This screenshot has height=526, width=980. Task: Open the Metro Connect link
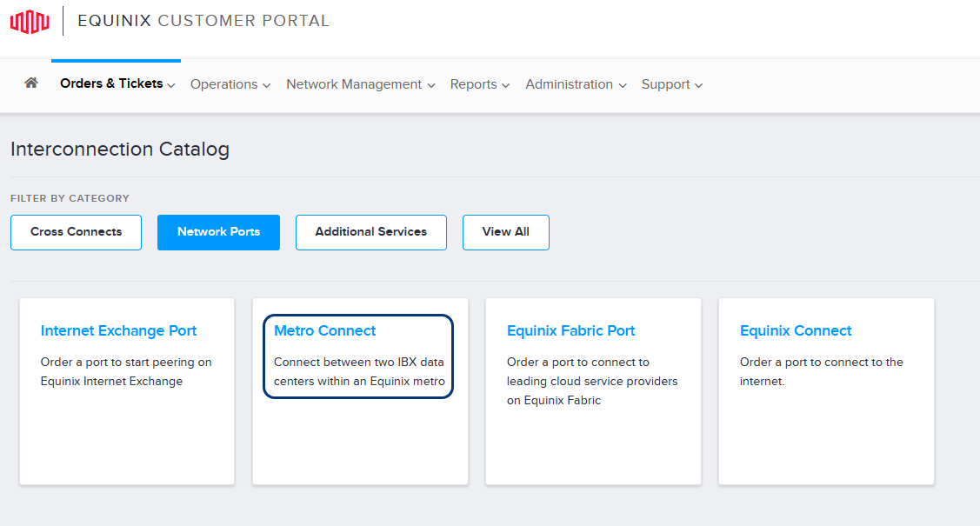(325, 330)
